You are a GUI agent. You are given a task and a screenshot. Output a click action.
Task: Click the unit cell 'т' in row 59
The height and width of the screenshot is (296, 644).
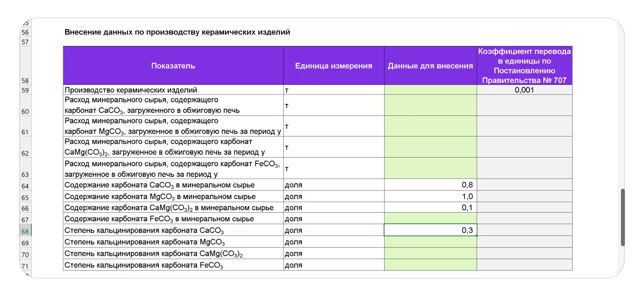click(334, 90)
